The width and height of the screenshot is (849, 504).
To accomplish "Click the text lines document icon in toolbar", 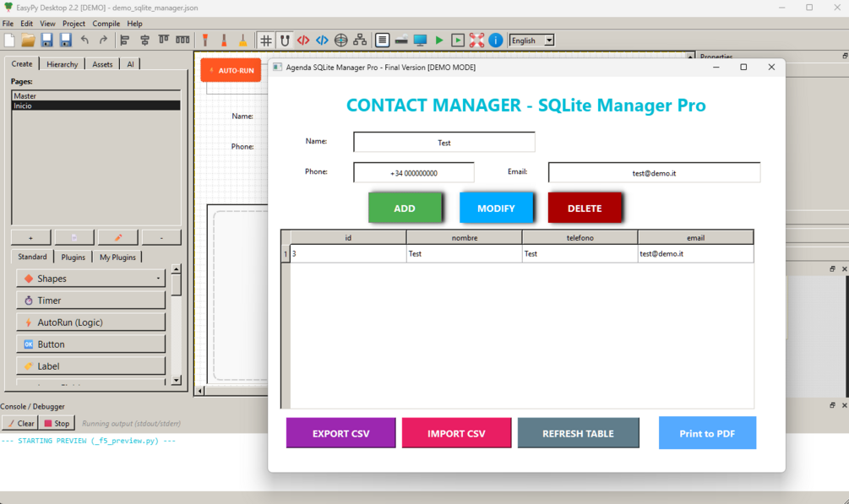I will (x=383, y=40).
